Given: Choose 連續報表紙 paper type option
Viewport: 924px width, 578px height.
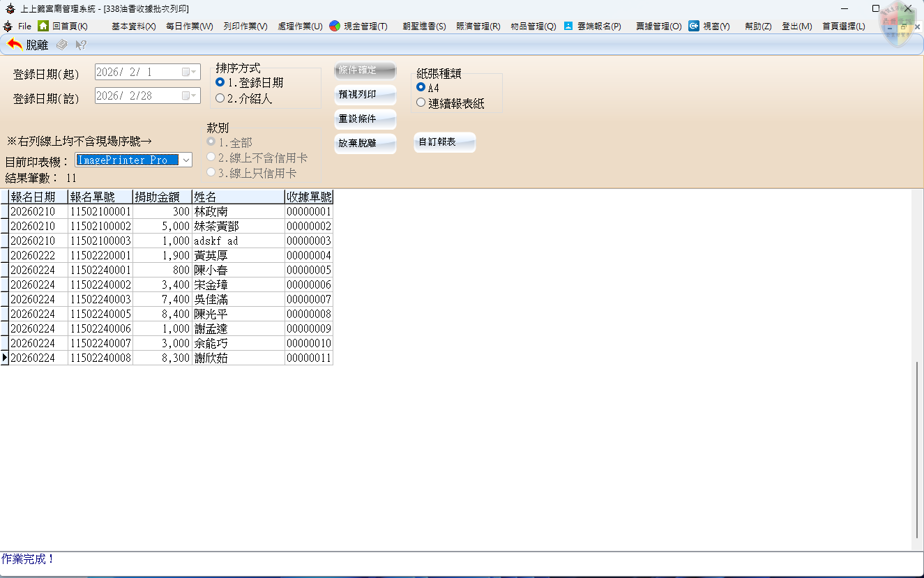Looking at the screenshot, I should (421, 103).
